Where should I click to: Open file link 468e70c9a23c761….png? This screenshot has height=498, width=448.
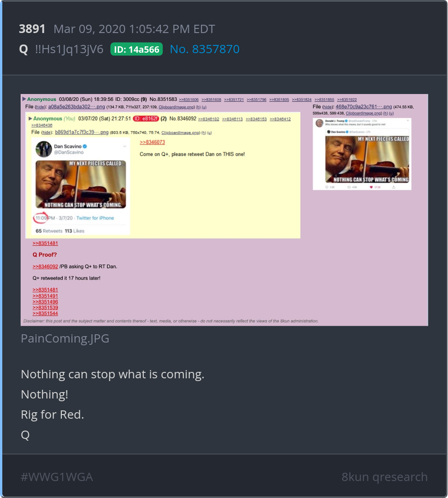364,107
